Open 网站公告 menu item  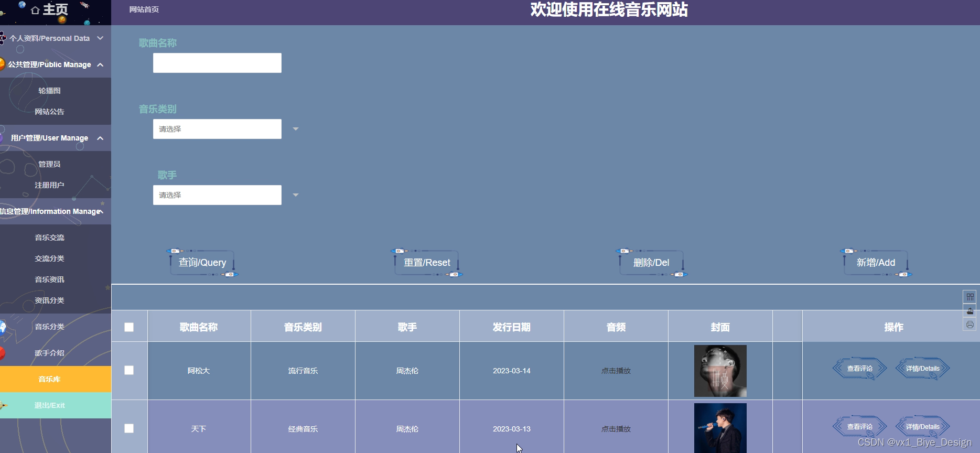tap(49, 112)
